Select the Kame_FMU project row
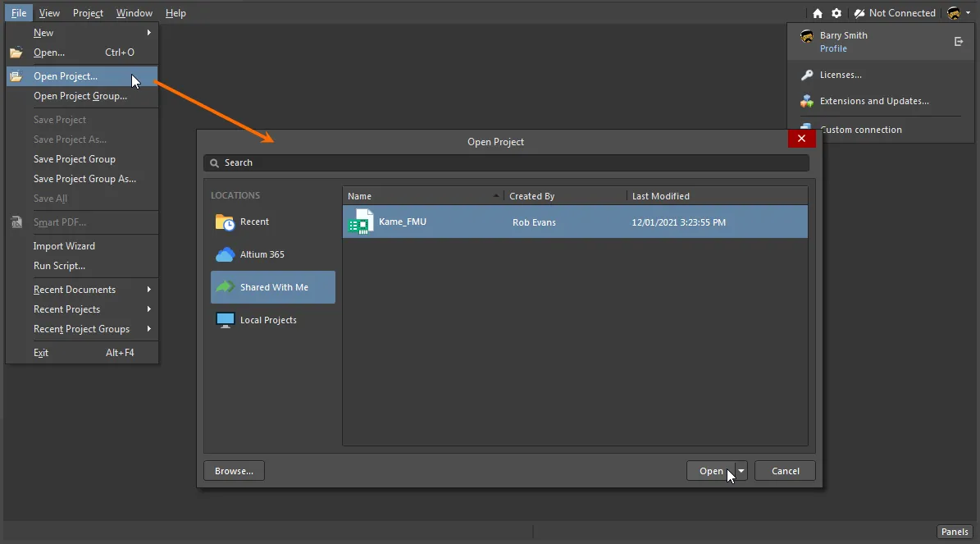Screen dimensions: 980x544 pyautogui.click(x=575, y=222)
